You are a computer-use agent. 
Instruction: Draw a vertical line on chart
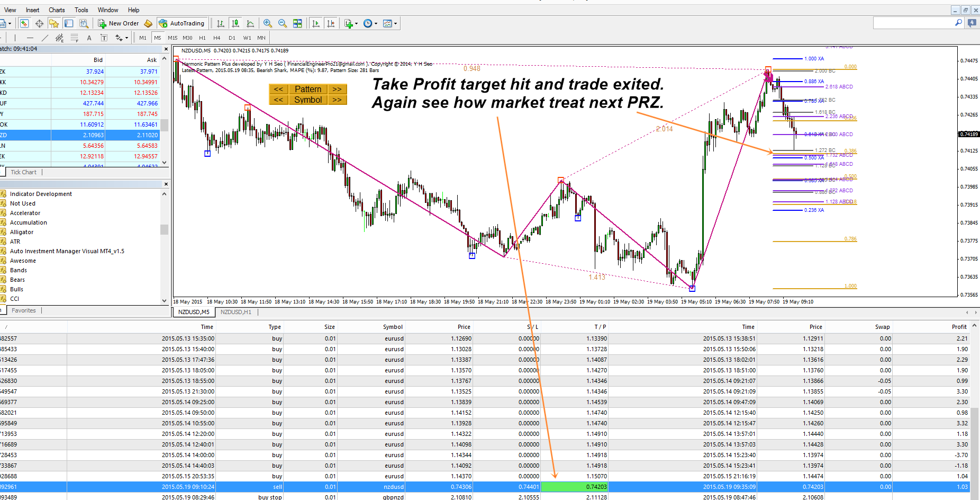pyautogui.click(x=15, y=38)
